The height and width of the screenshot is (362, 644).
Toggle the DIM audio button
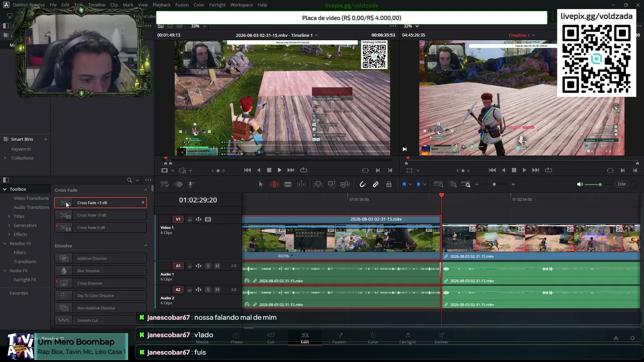(622, 185)
